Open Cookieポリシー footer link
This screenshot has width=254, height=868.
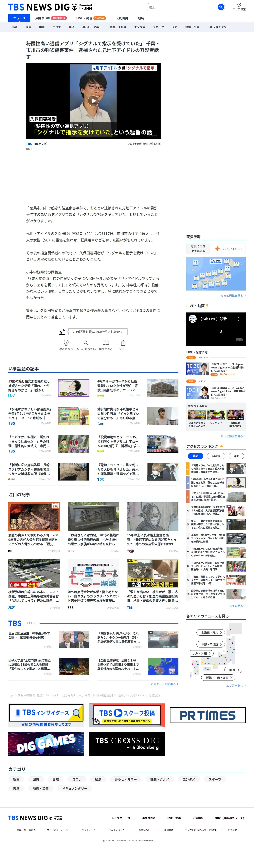118,830
